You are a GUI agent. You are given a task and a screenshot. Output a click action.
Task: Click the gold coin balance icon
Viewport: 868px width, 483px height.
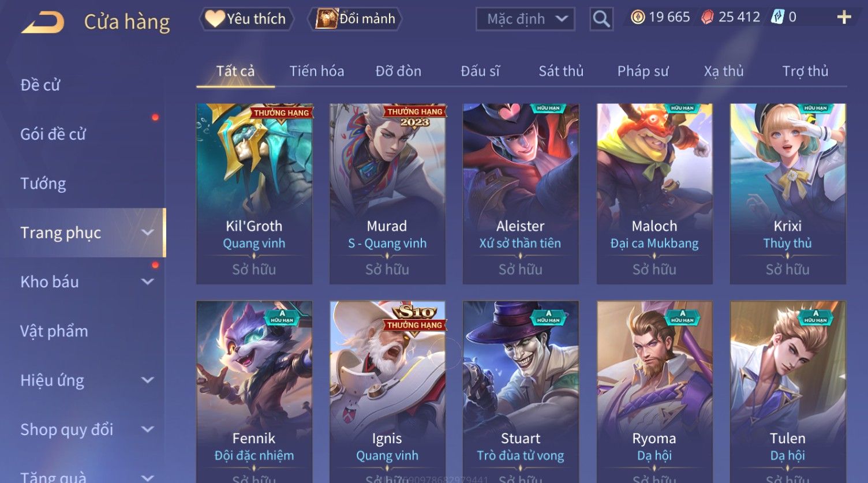(x=638, y=17)
